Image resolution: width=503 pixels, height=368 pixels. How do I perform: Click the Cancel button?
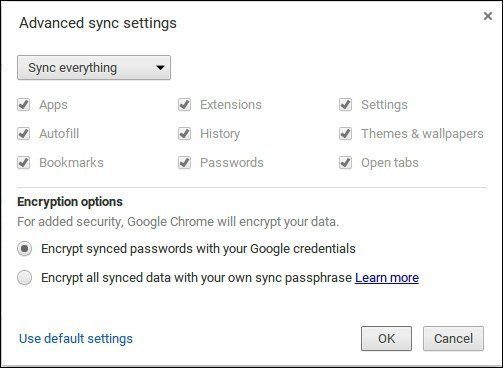tap(453, 339)
